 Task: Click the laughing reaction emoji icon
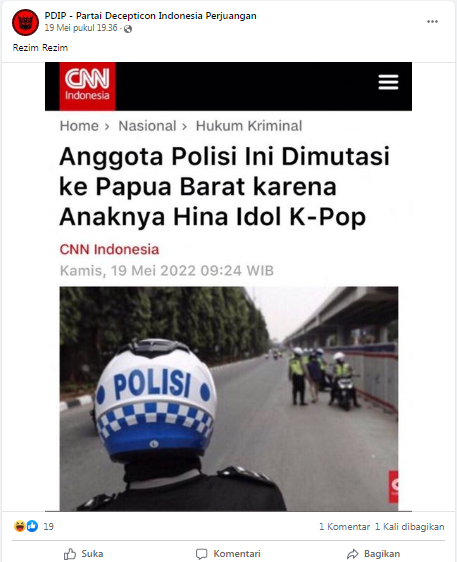[x=19, y=526]
